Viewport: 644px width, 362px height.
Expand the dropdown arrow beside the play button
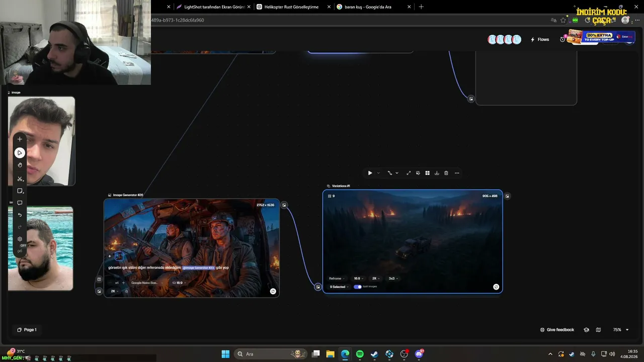(378, 173)
